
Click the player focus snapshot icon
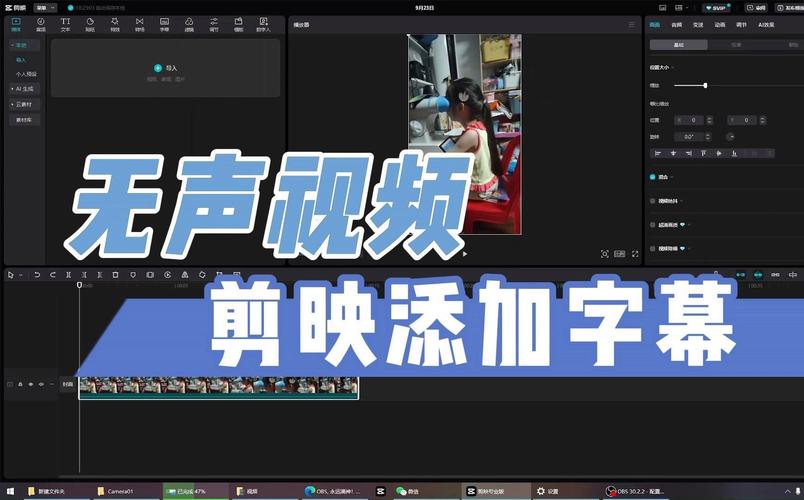(x=605, y=254)
